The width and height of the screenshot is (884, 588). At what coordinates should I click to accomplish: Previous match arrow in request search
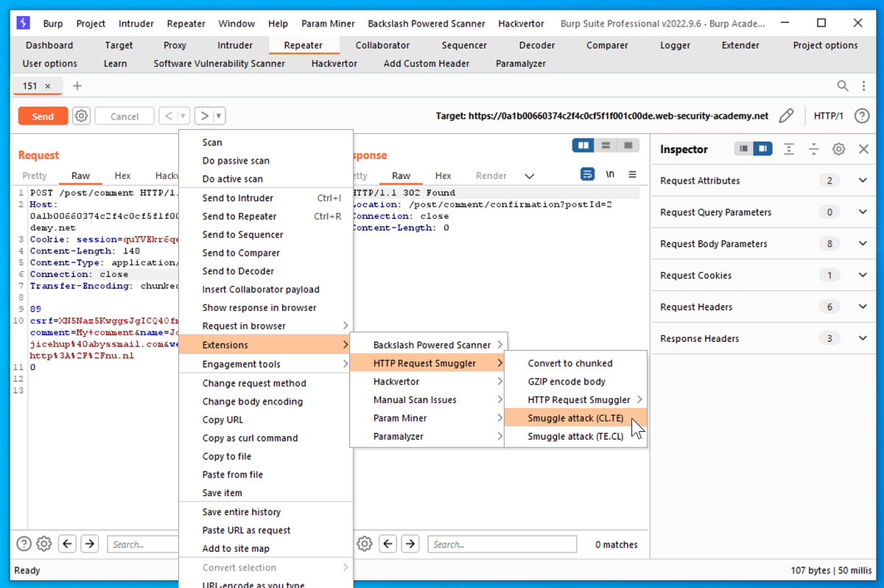[68, 544]
